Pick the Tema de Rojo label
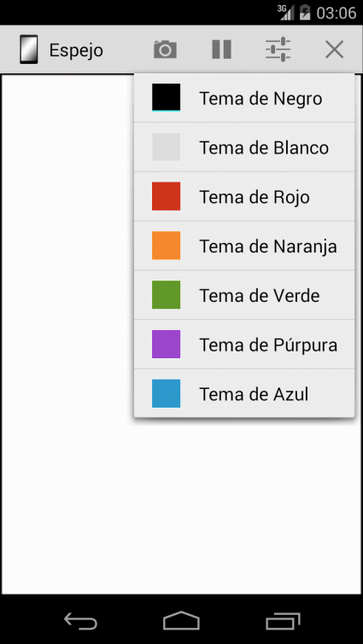This screenshot has width=363, height=644. pyautogui.click(x=255, y=197)
